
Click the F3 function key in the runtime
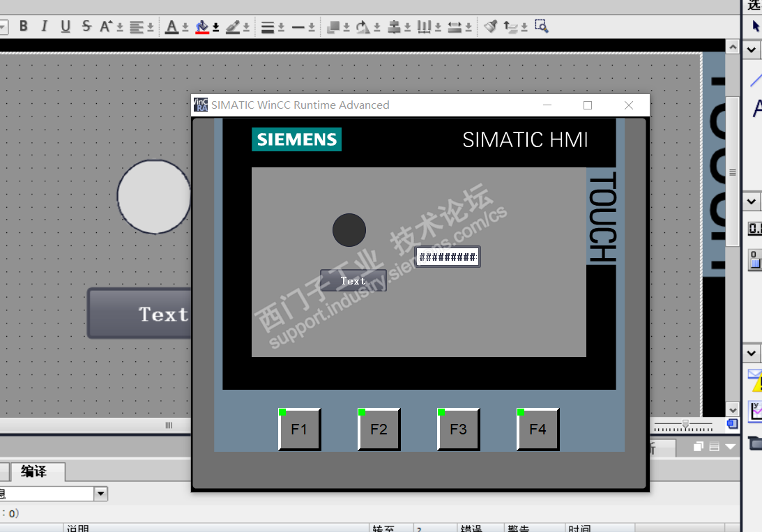tap(458, 430)
